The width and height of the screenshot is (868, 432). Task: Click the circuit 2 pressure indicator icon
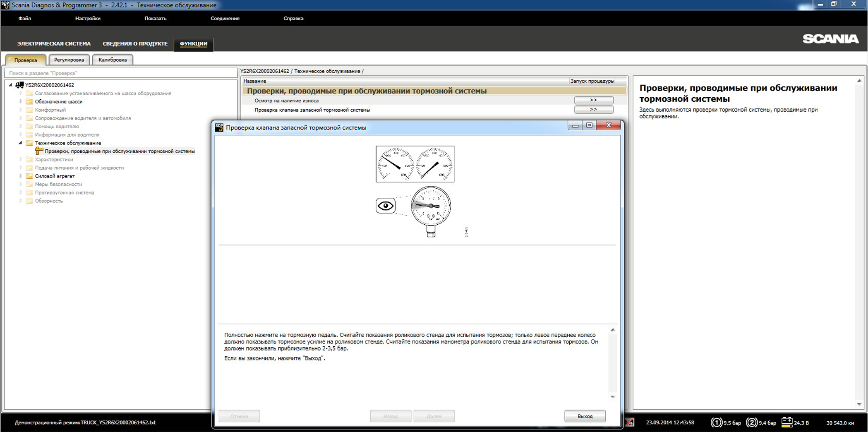tap(751, 422)
